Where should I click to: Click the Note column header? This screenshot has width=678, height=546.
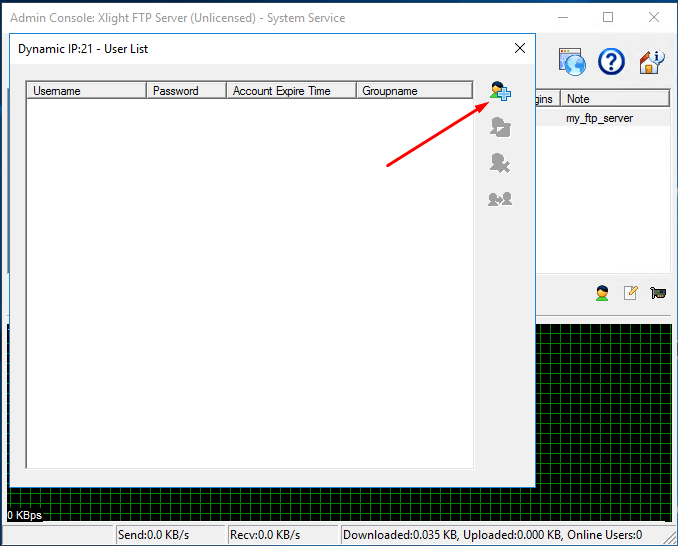coord(614,99)
